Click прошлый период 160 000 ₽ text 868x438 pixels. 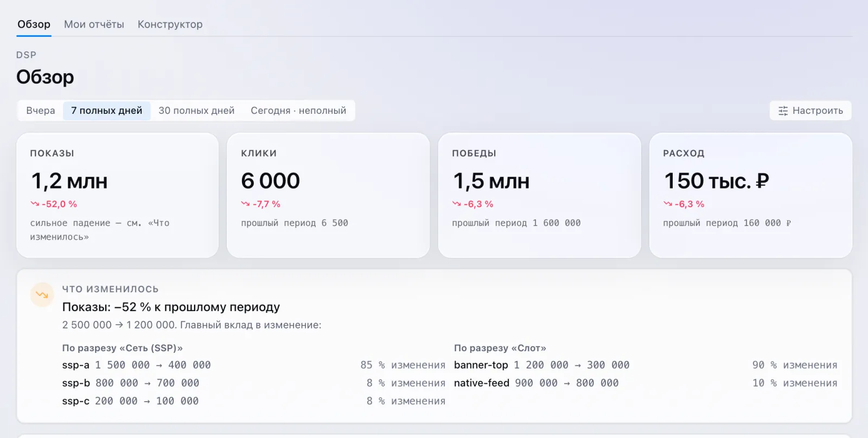pos(727,223)
